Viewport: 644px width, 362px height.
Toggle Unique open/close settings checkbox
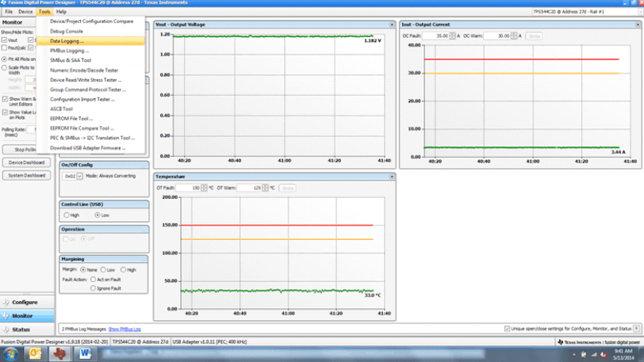click(508, 328)
